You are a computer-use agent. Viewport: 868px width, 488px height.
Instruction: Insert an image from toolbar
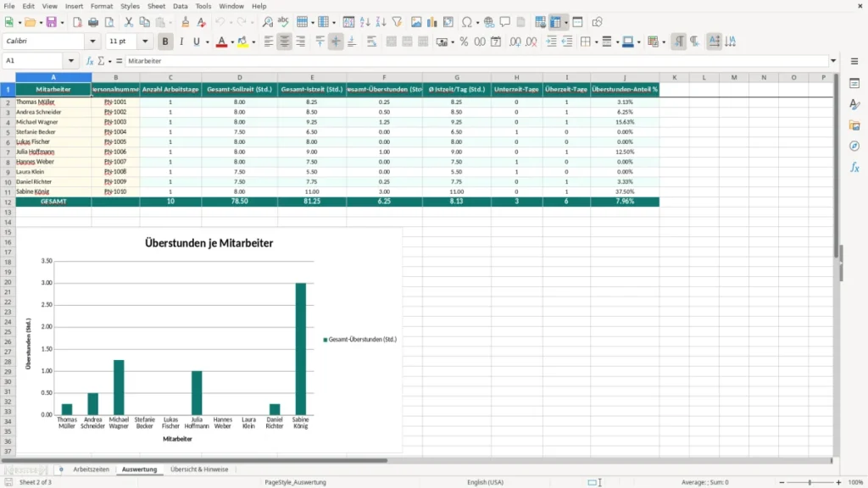[x=416, y=22]
